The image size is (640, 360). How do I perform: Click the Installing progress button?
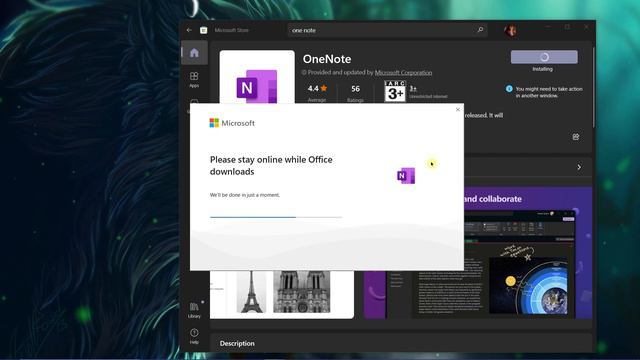544,57
